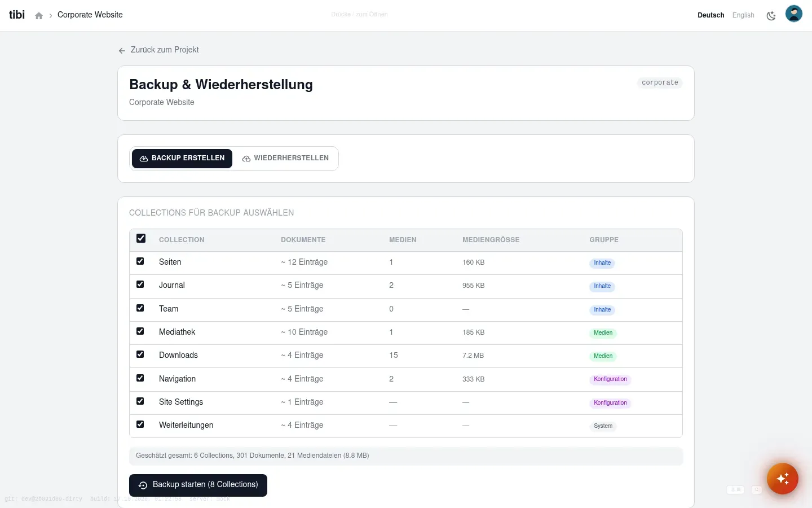This screenshot has width=812, height=508.
Task: Click the 'corporate' project tag
Action: pos(660,83)
